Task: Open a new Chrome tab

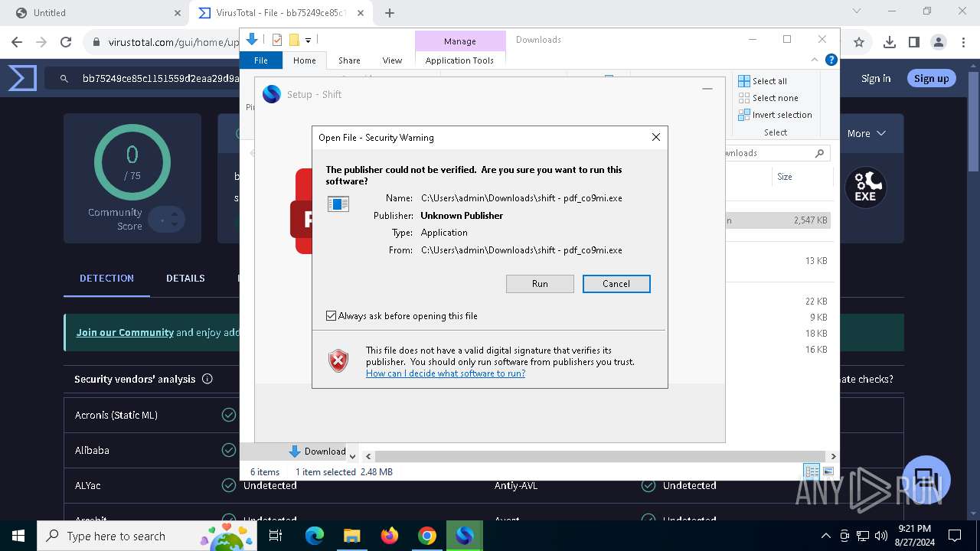Action: 390,13
